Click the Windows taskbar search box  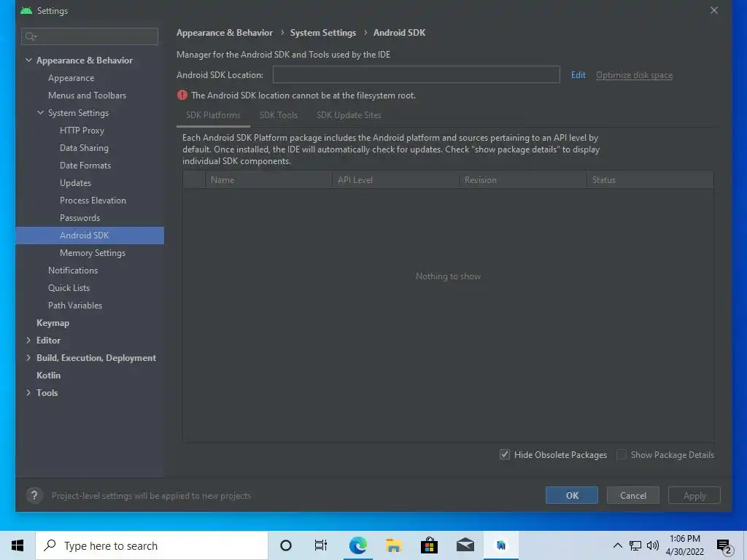tap(152, 545)
